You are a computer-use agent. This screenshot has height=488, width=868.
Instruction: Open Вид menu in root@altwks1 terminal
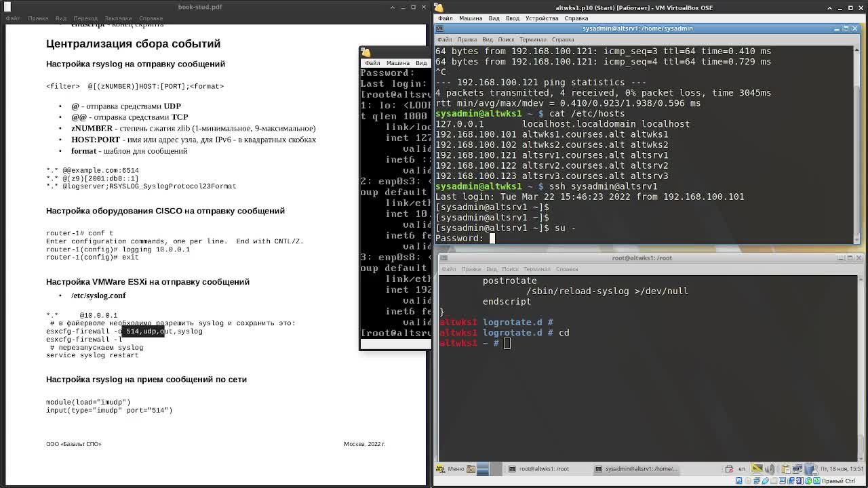point(492,269)
